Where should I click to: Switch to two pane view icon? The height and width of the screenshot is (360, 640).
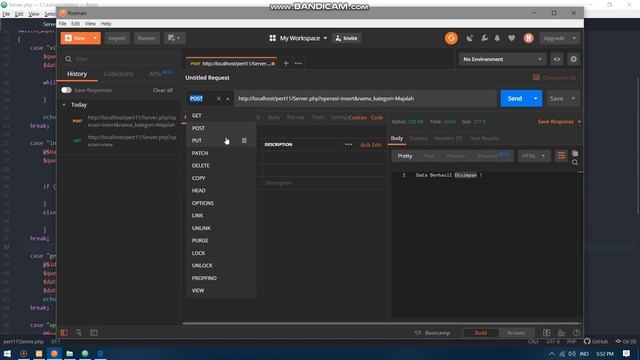547,333
